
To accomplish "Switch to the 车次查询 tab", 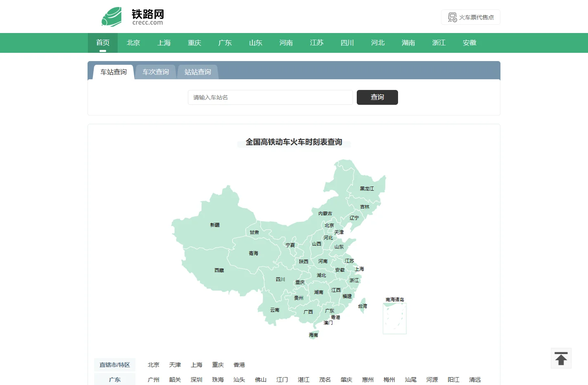I will pos(156,72).
